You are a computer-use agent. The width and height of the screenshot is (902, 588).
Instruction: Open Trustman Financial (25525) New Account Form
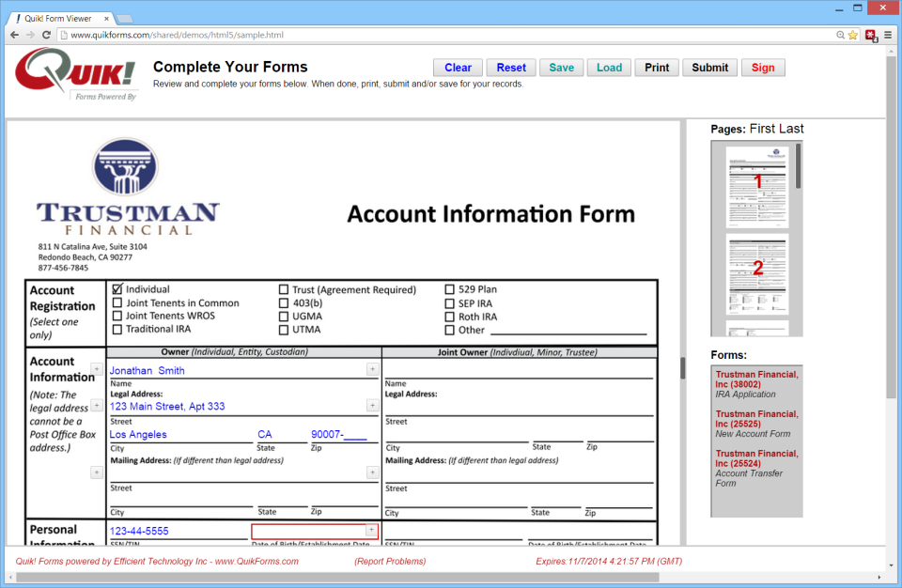(756, 424)
